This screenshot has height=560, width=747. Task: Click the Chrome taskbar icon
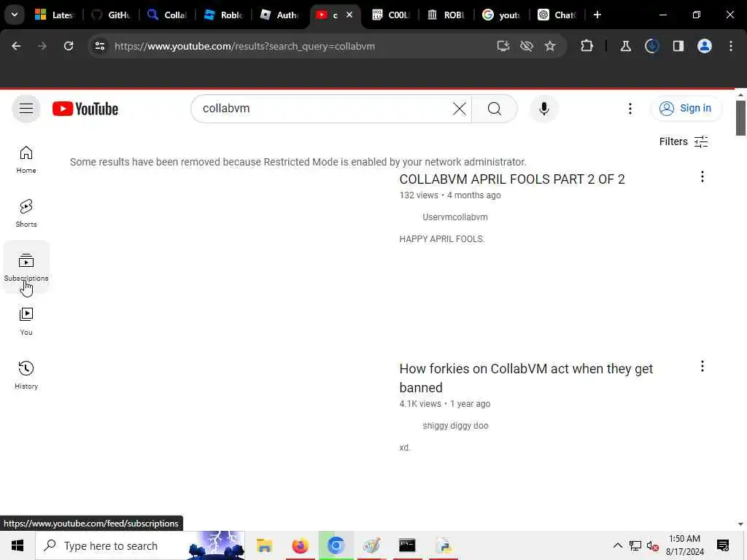pos(336,545)
